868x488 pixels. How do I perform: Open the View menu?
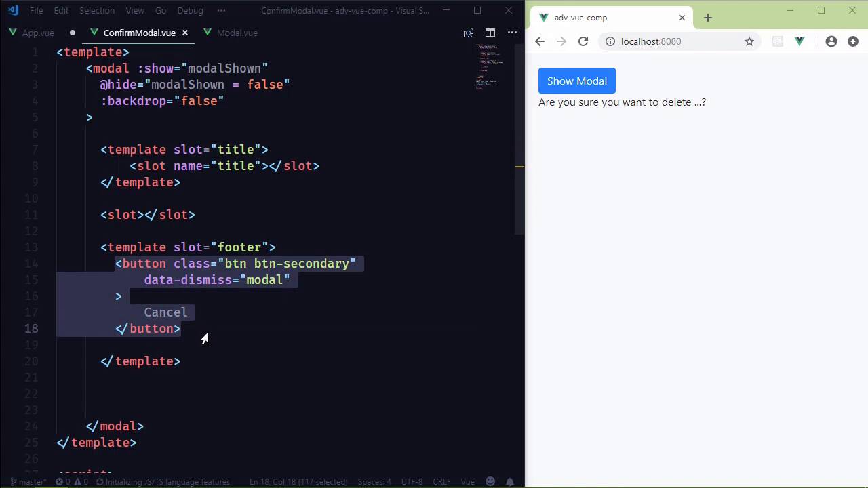click(x=135, y=10)
